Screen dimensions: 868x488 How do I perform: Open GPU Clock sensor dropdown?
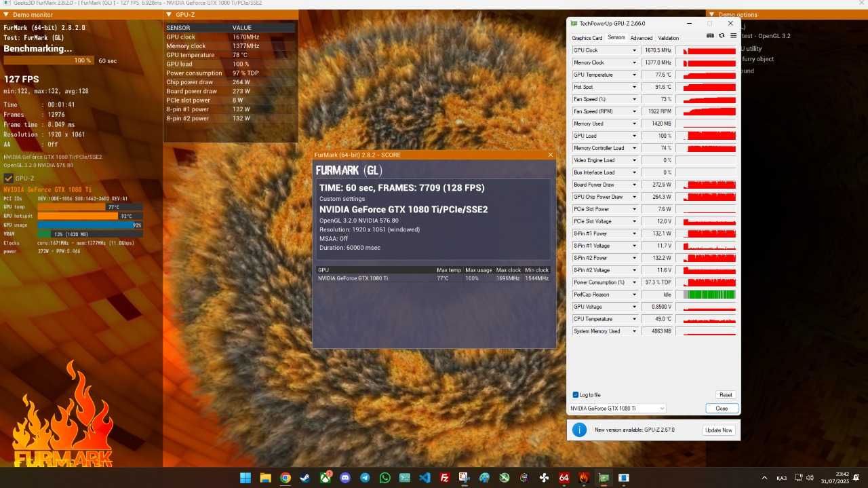tap(635, 50)
